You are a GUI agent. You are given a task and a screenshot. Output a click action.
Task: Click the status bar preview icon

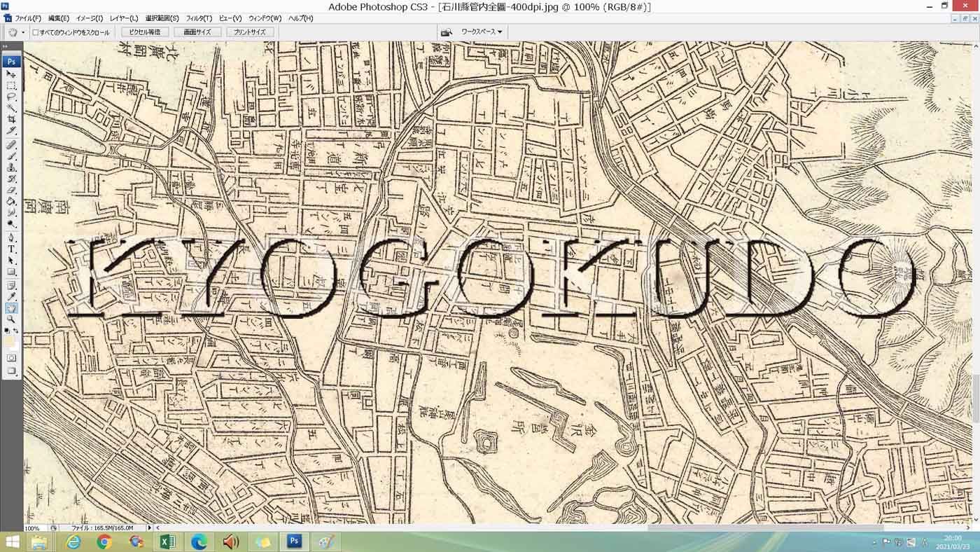click(x=54, y=527)
